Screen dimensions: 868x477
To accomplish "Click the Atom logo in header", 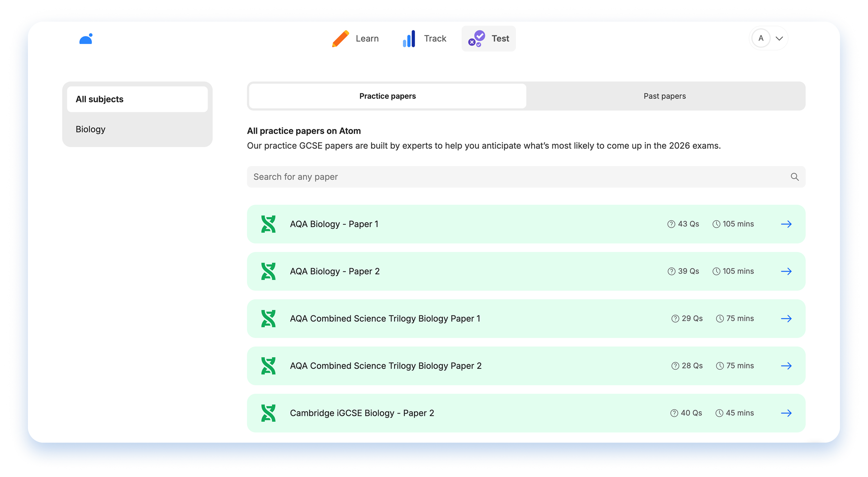I will (x=86, y=39).
